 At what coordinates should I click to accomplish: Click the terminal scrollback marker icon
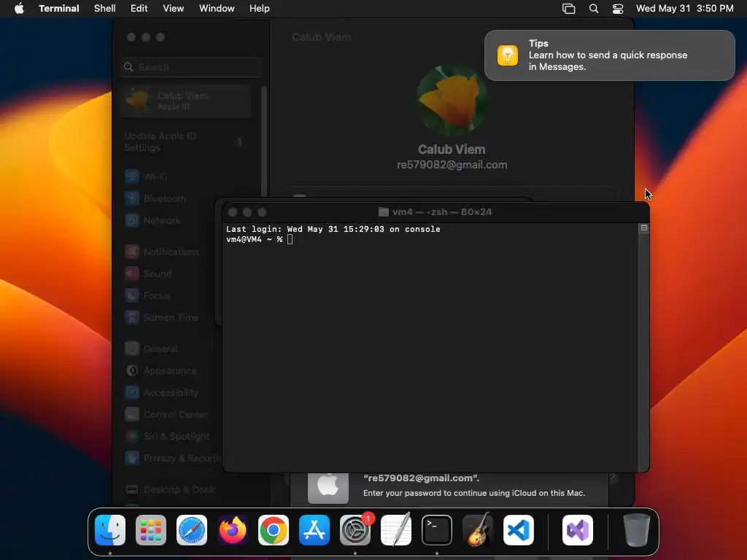[644, 228]
